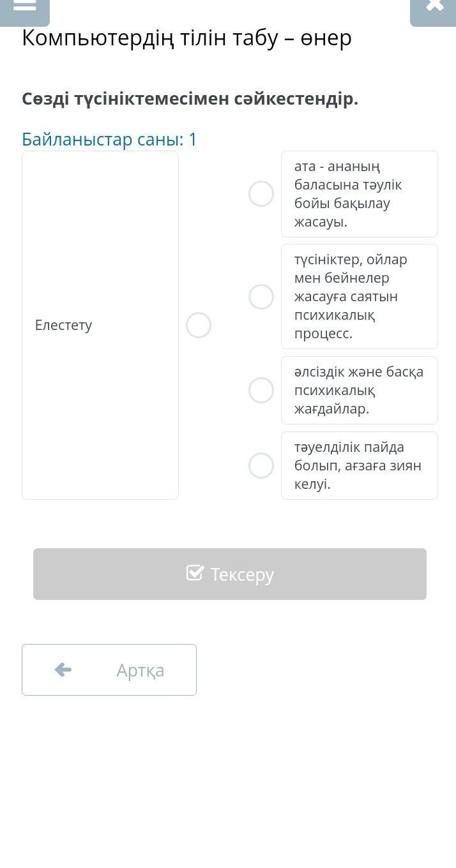
Task: Select the circle for 'әлсіздік және басқа' answer
Action: point(261,391)
